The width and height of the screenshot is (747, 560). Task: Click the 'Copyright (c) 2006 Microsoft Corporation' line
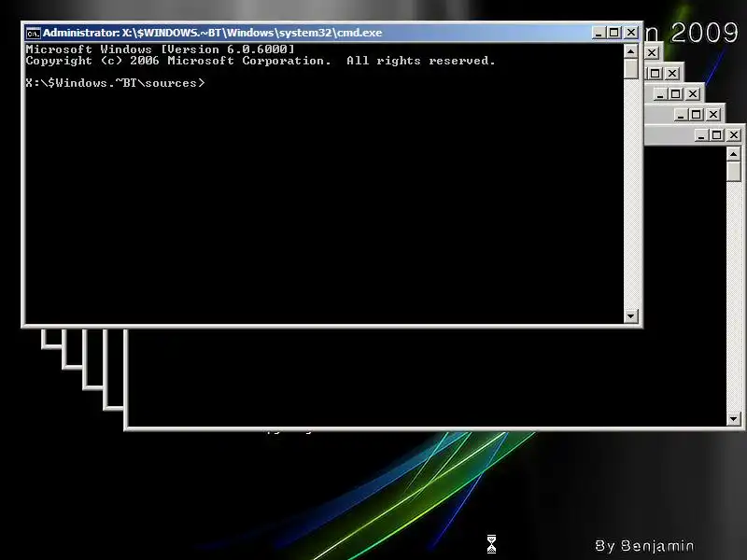261,61
